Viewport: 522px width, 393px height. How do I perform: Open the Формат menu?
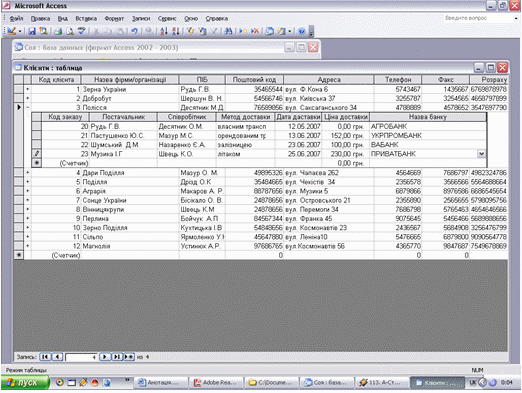click(x=114, y=19)
